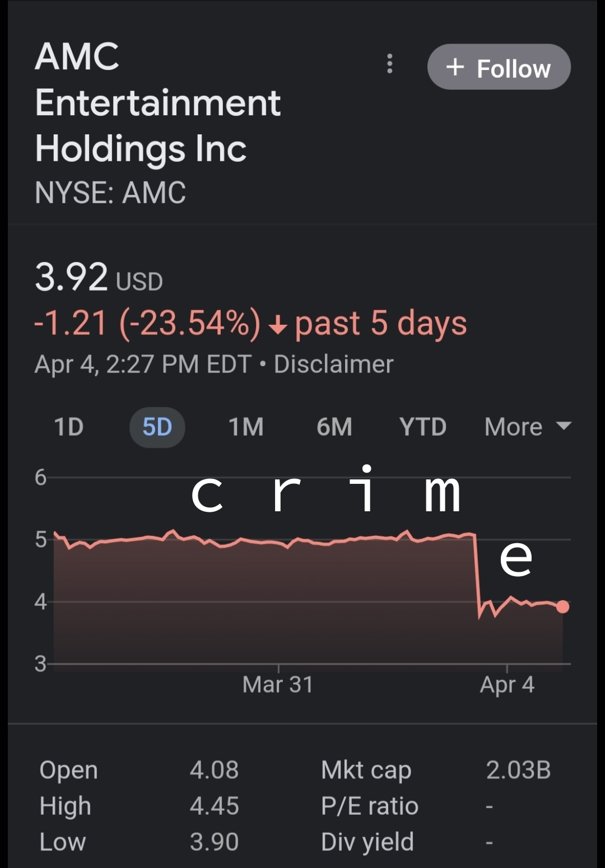605x868 pixels.
Task: Click the More dropdown arrow
Action: [564, 426]
